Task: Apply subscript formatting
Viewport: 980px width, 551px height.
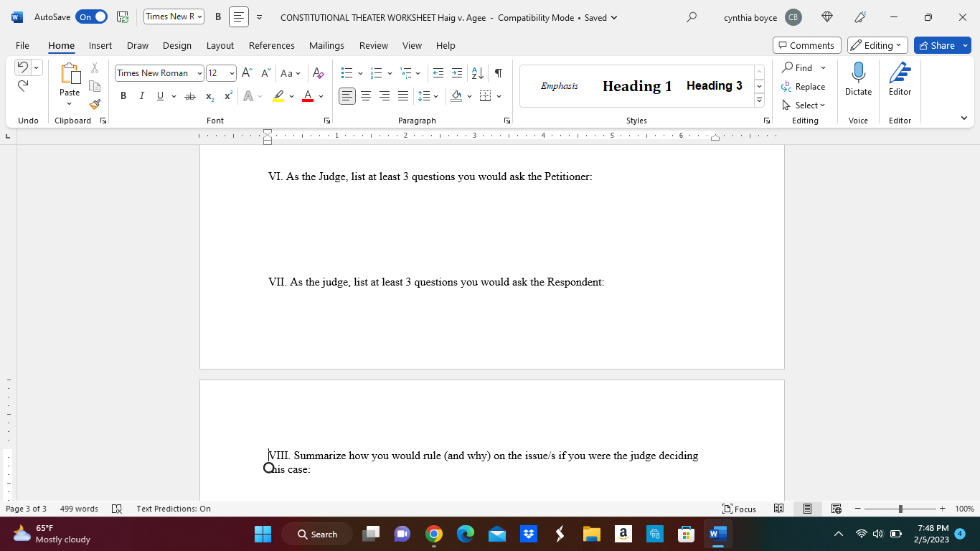Action: (209, 96)
